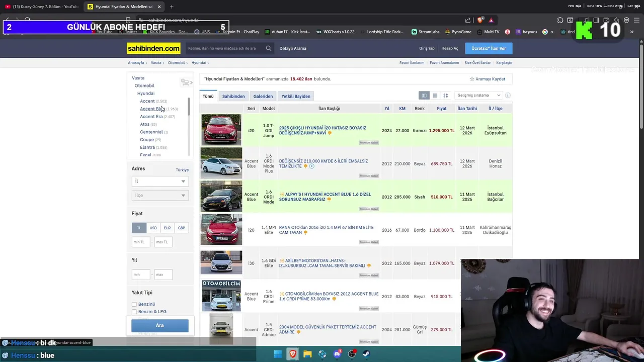644x362 pixels.
Task: Click sidebar category list scrollbar
Action: (x=189, y=106)
